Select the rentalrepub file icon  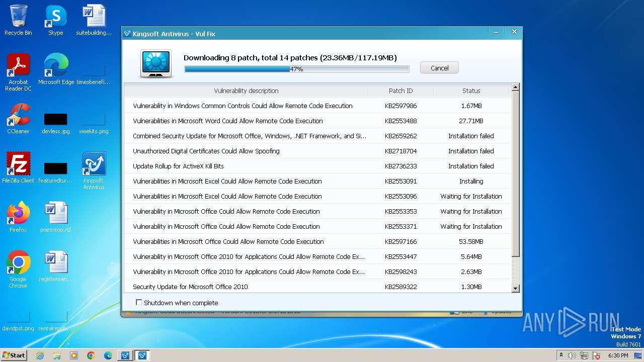pyautogui.click(x=56, y=321)
